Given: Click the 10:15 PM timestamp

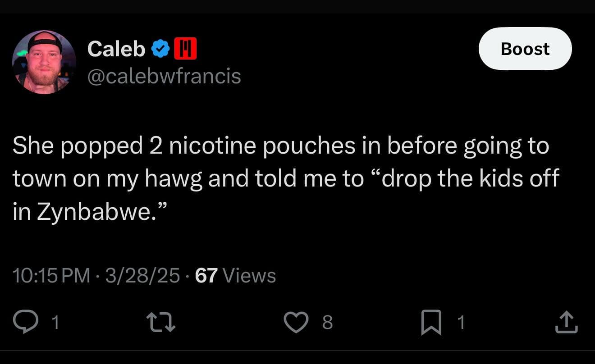Looking at the screenshot, I should point(51,275).
